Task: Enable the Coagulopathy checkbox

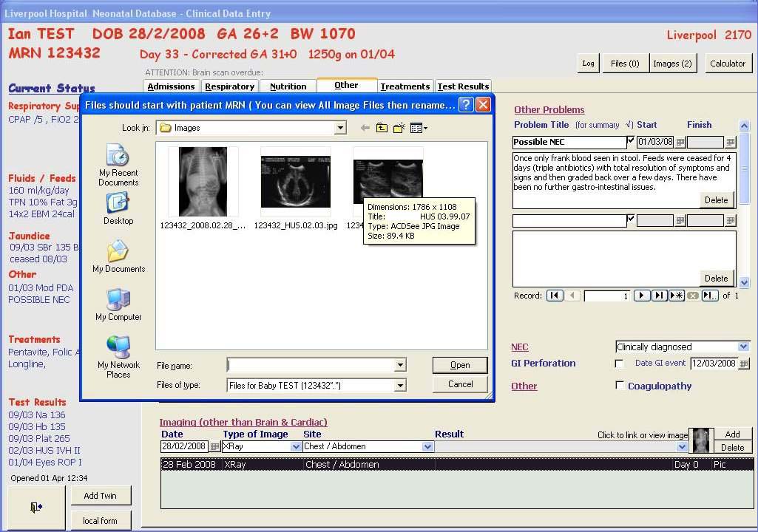Action: pyautogui.click(x=620, y=386)
